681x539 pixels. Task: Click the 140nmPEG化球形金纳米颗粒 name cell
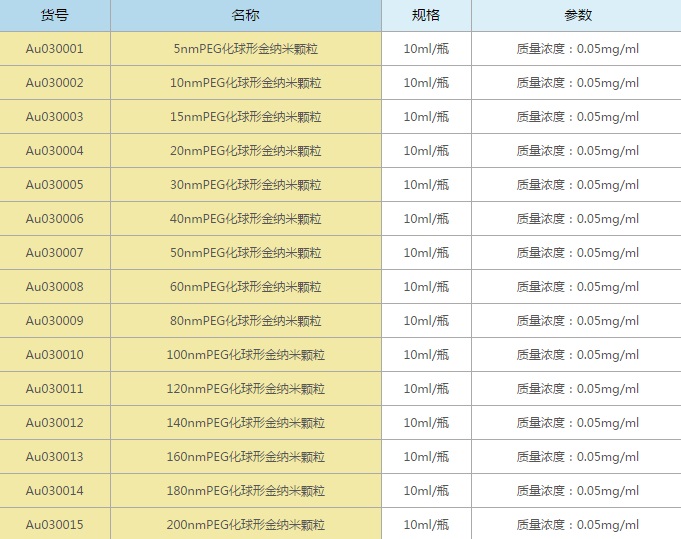coord(246,423)
